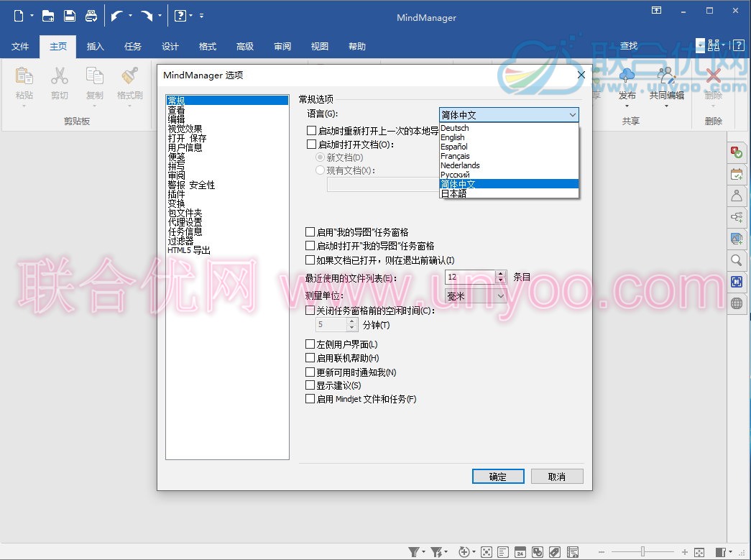Open the Paste dropdown arrow

pos(24,106)
